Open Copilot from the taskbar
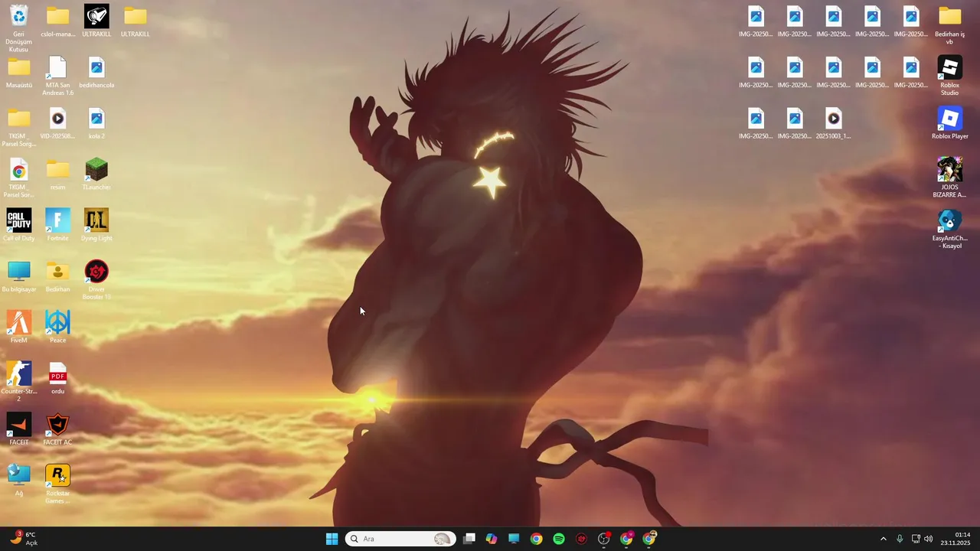The image size is (980, 551). [492, 539]
